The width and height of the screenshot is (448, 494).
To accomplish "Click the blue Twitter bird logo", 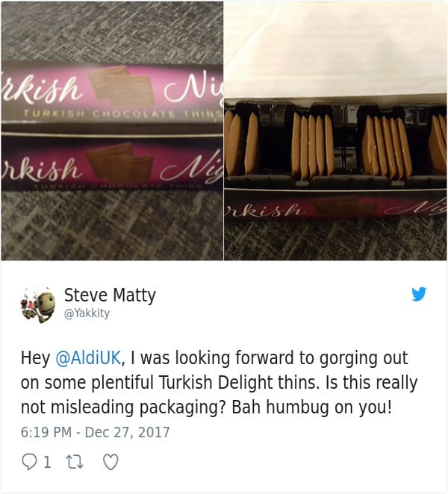I will pos(419,294).
